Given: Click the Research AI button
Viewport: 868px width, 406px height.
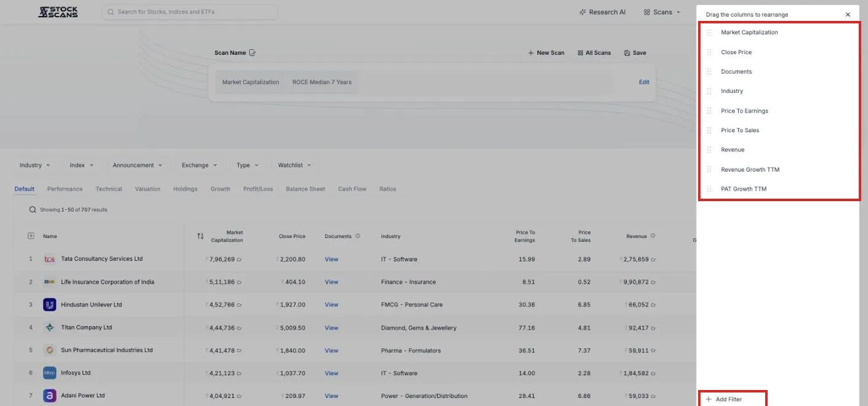Looking at the screenshot, I should click(602, 12).
